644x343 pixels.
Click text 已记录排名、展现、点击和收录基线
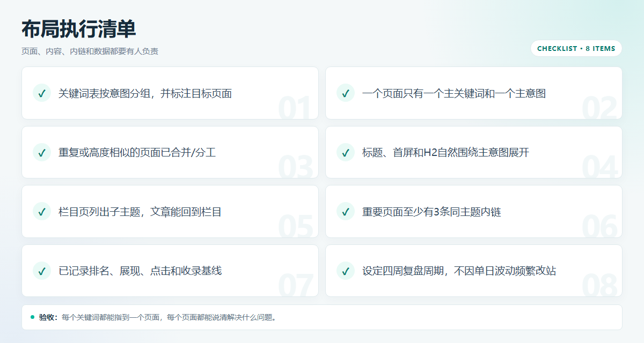tap(140, 271)
